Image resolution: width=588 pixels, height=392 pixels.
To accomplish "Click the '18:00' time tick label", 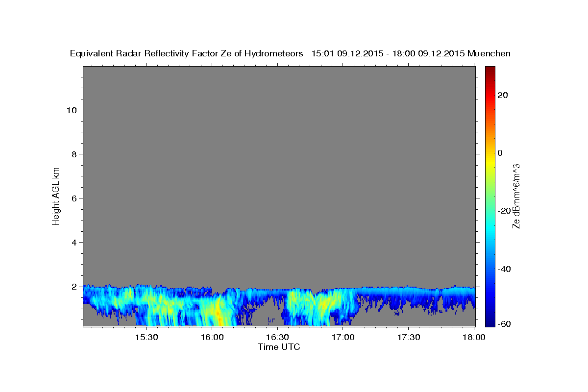I will coord(474,337).
